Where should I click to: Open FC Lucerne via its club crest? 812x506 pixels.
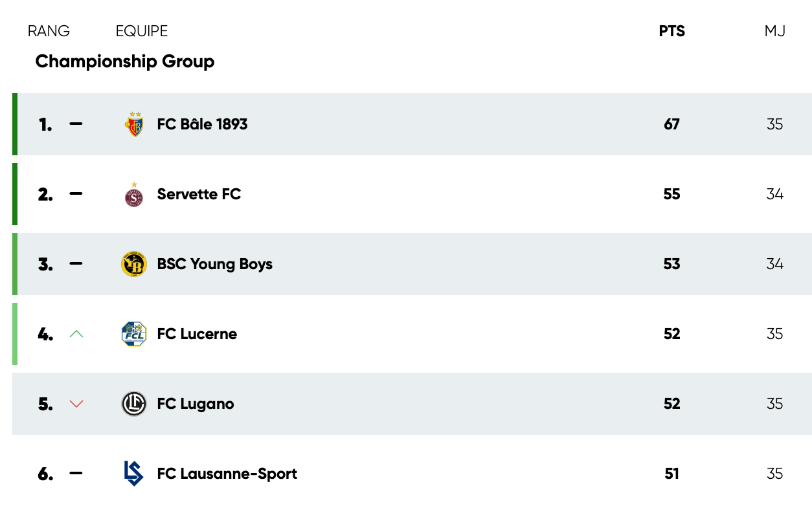[134, 334]
